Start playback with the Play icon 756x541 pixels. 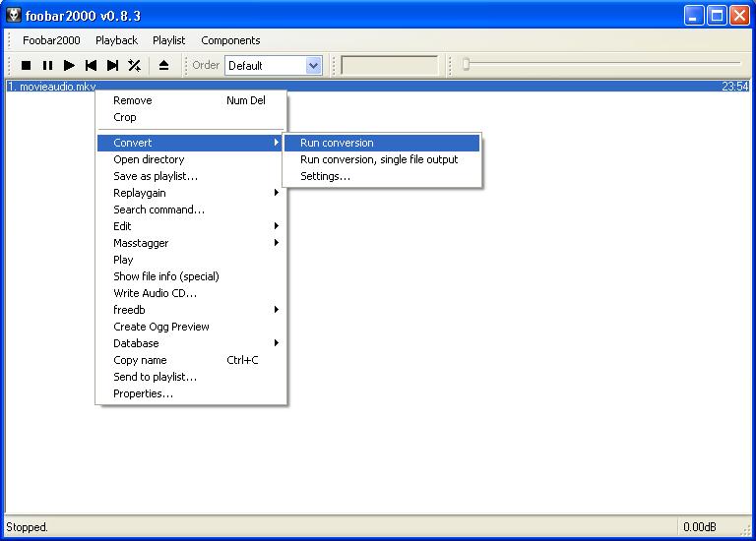[69, 65]
